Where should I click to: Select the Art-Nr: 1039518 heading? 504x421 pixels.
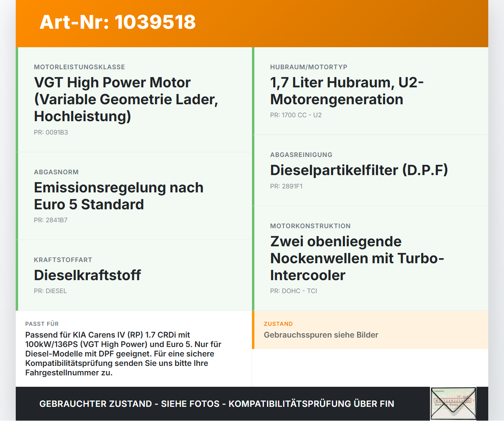[118, 22]
